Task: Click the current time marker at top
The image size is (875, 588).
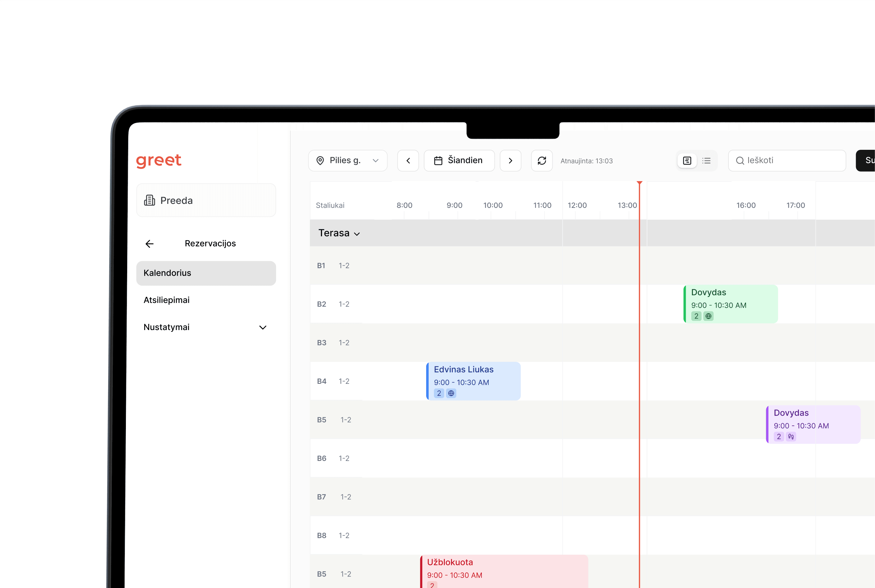Action: pyautogui.click(x=639, y=183)
